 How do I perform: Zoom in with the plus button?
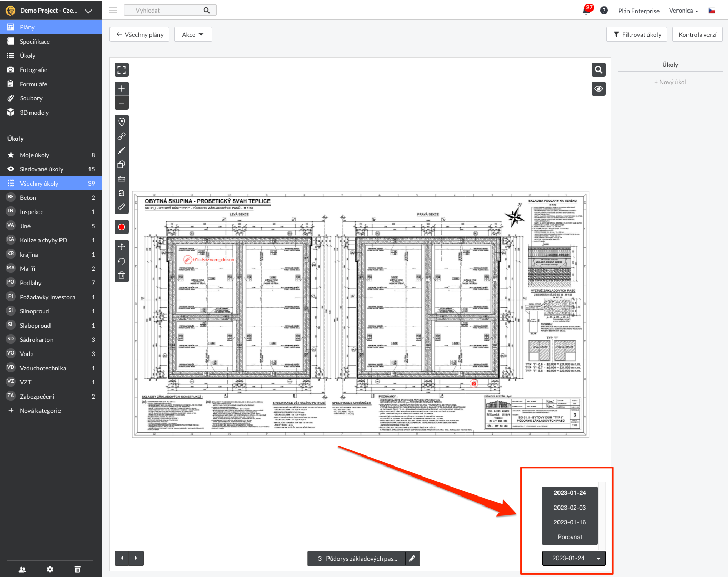coord(122,88)
